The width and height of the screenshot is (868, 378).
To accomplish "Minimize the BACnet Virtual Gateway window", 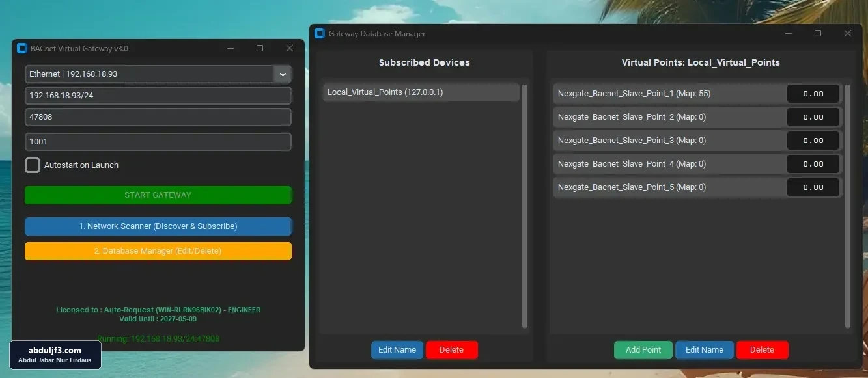I will click(230, 49).
